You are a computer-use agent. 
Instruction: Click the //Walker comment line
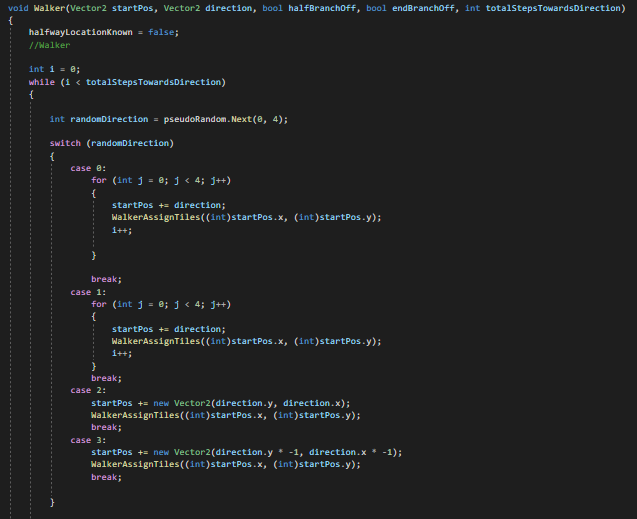(48, 45)
